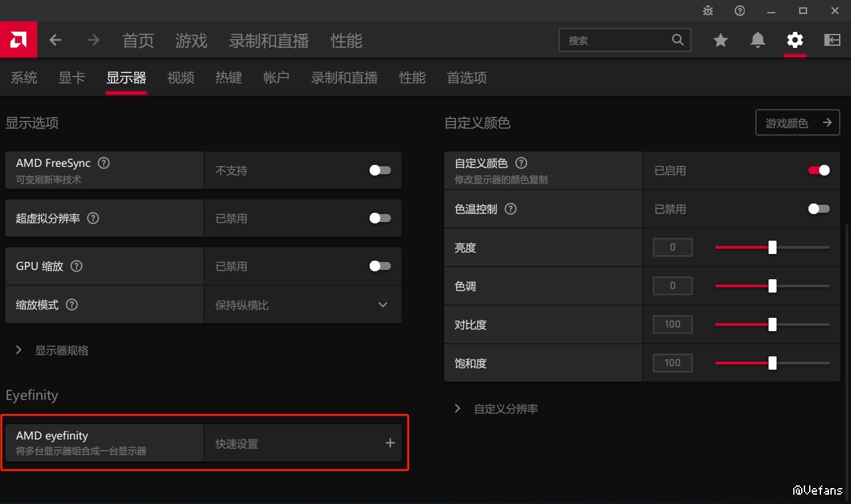This screenshot has height=504, width=851.
Task: Open help for AMD FreeSync
Action: 104,163
